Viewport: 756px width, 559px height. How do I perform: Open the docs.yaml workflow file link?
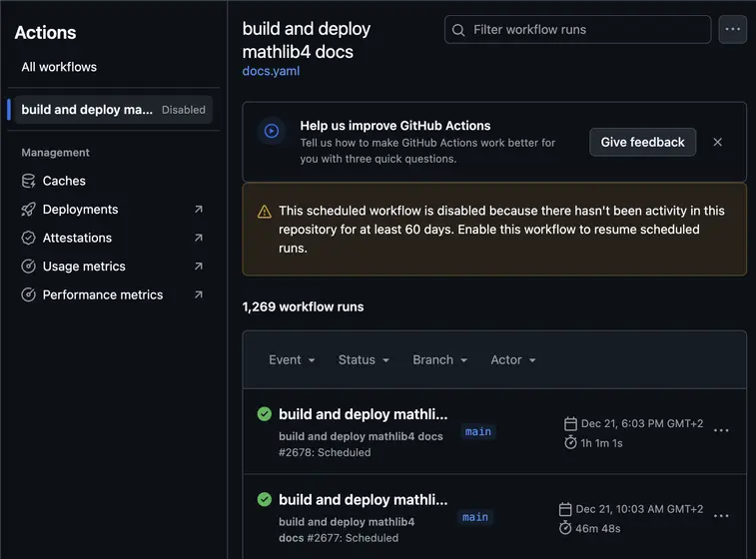tap(271, 71)
